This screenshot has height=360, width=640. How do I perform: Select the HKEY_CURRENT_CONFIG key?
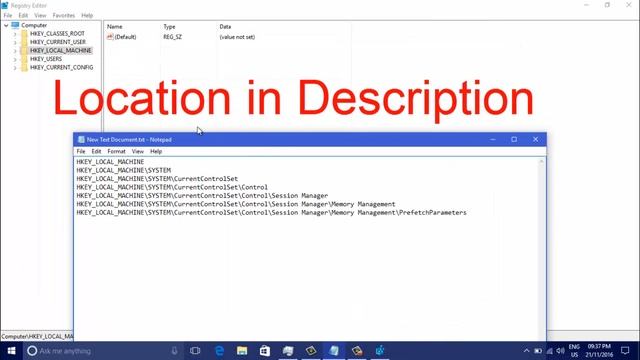61,67
